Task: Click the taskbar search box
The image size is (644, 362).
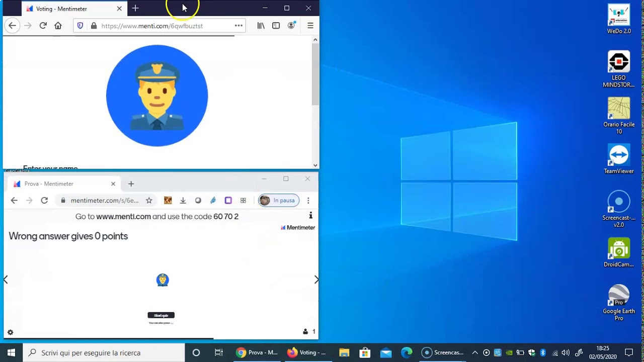Action: [x=104, y=352]
